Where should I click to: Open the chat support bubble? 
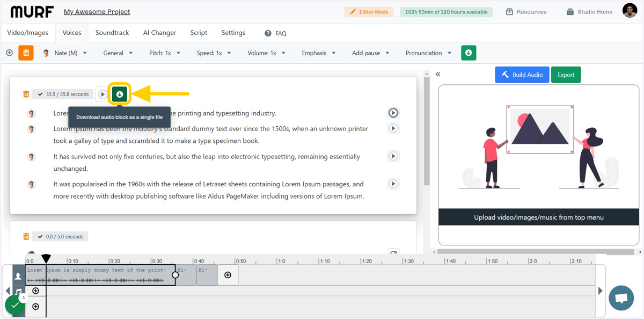621,298
